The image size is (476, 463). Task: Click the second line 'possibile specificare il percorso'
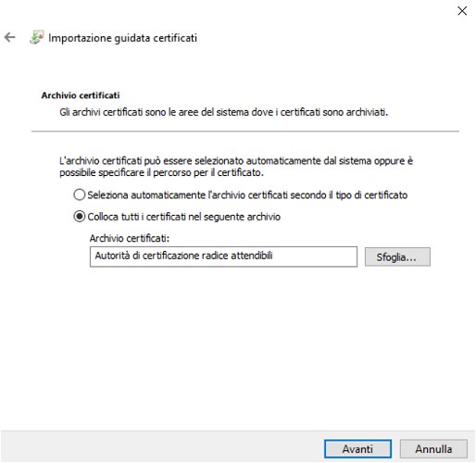(161, 172)
